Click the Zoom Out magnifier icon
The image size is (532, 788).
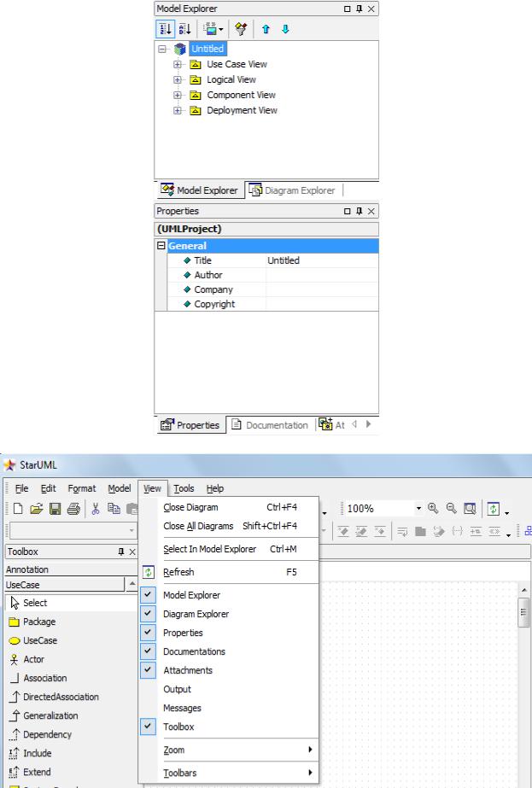point(452,509)
